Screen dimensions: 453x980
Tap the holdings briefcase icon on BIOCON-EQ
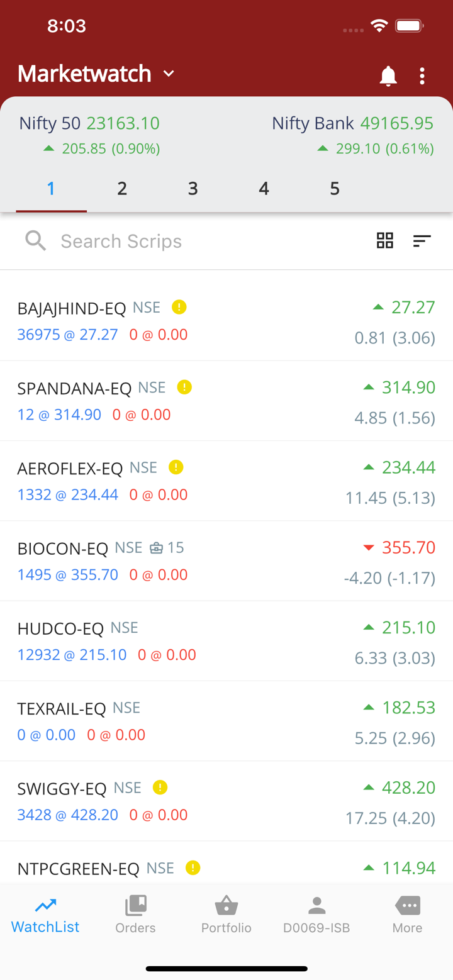click(156, 548)
